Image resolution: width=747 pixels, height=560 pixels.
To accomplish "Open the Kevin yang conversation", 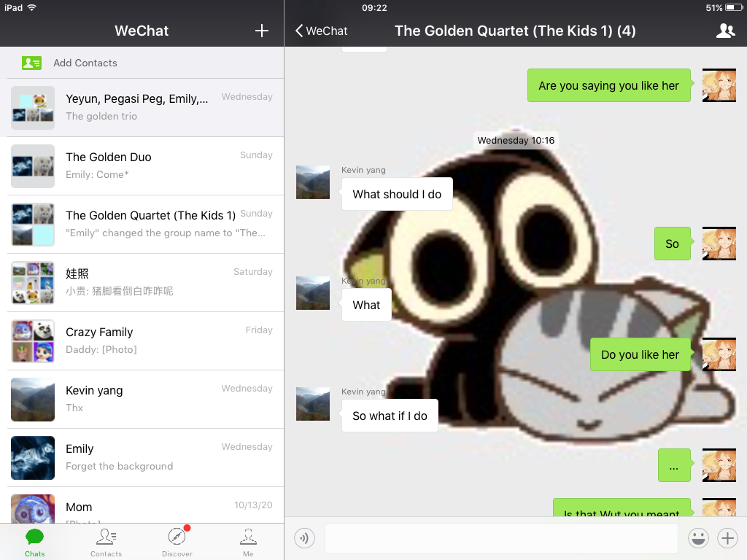I will [142, 400].
